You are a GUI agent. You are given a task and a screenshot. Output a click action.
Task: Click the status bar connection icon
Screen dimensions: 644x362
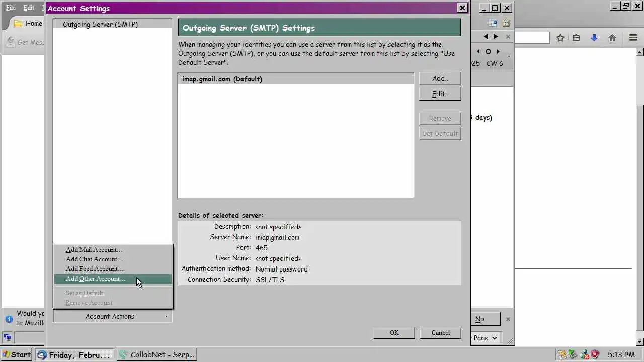pos(7,337)
